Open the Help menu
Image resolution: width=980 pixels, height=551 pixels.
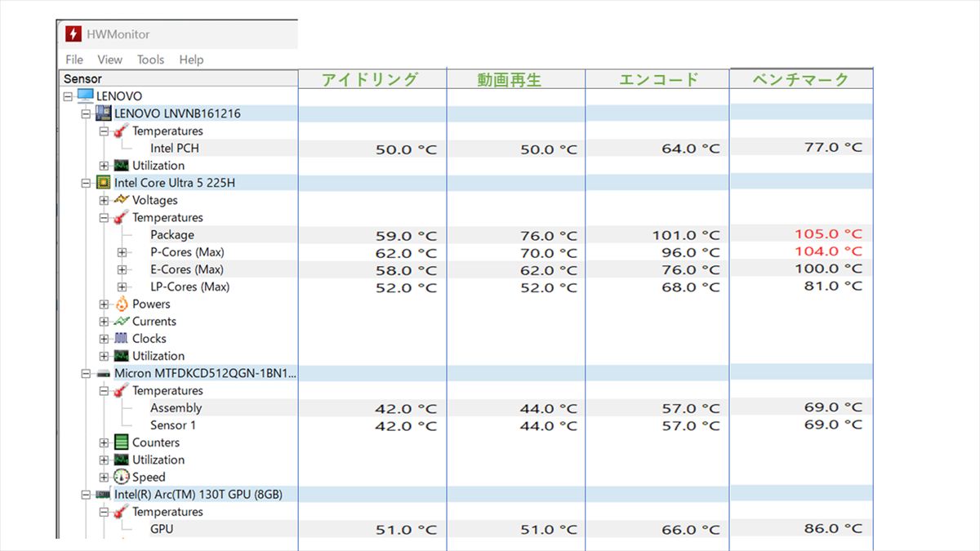coord(191,60)
